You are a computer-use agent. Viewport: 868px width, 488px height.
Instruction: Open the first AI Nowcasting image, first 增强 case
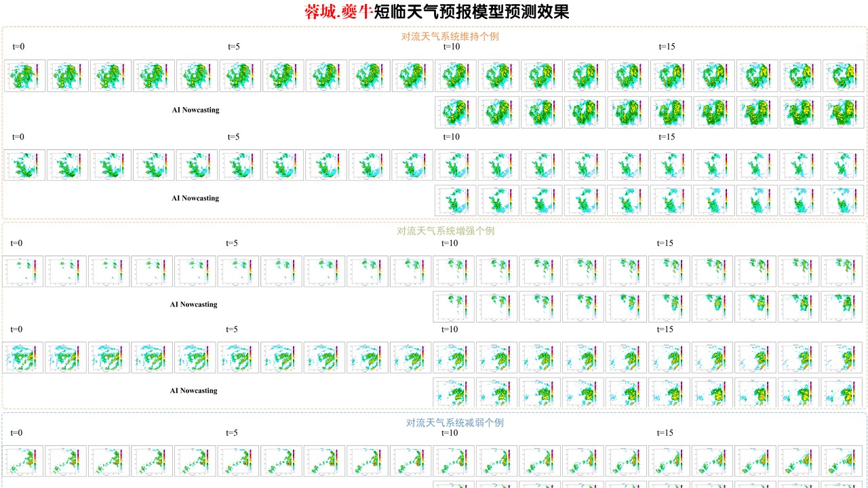tap(454, 306)
